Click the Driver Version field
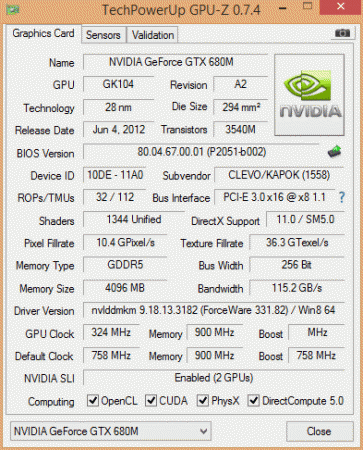The height and width of the screenshot is (450, 363). (213, 310)
